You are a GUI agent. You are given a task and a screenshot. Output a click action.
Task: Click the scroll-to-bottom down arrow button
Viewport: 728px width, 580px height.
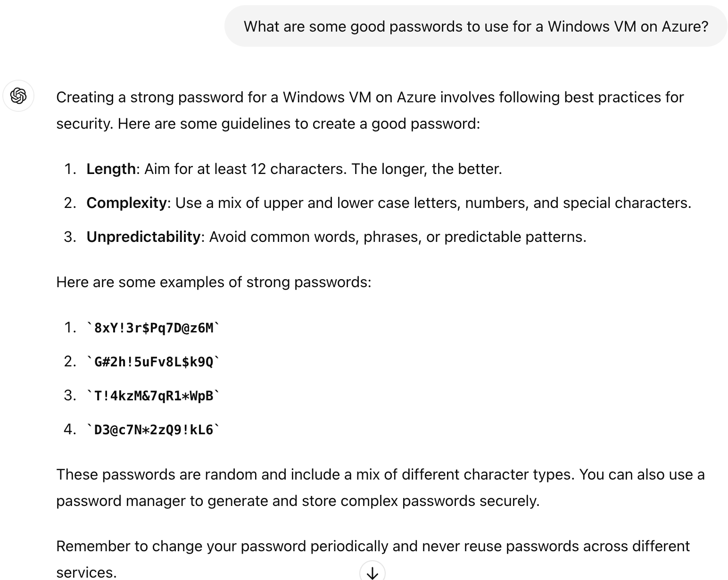click(x=372, y=572)
